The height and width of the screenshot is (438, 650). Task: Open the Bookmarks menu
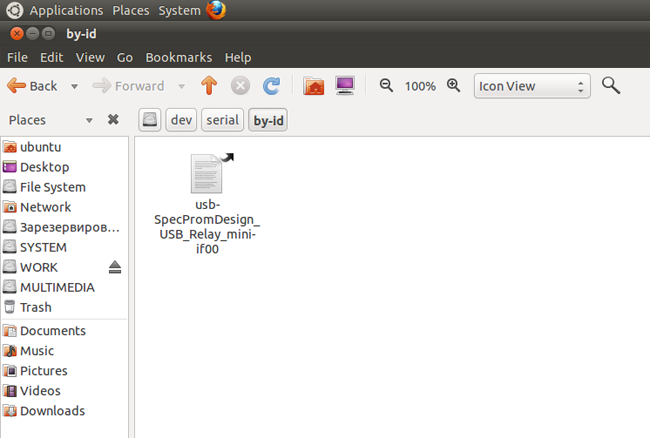tap(178, 57)
